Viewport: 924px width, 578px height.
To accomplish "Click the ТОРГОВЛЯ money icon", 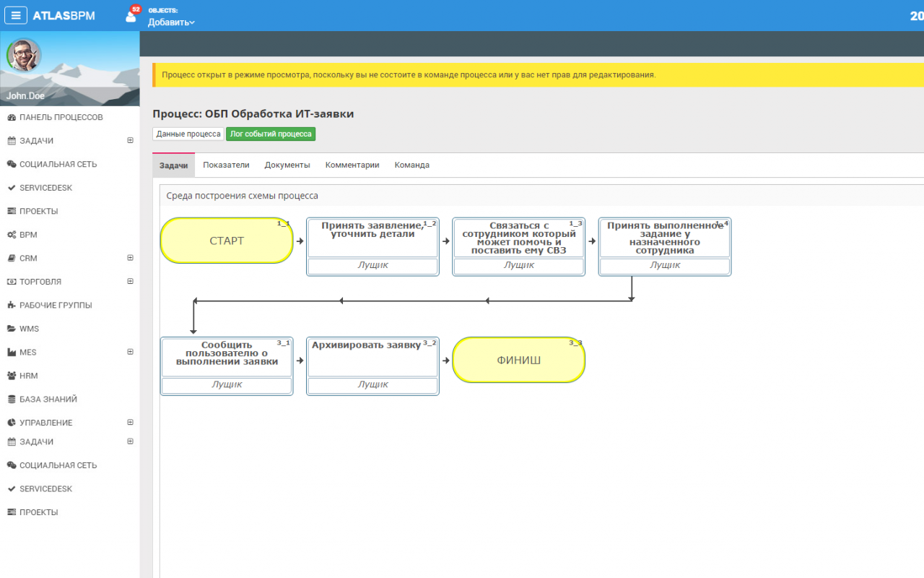I will (12, 282).
